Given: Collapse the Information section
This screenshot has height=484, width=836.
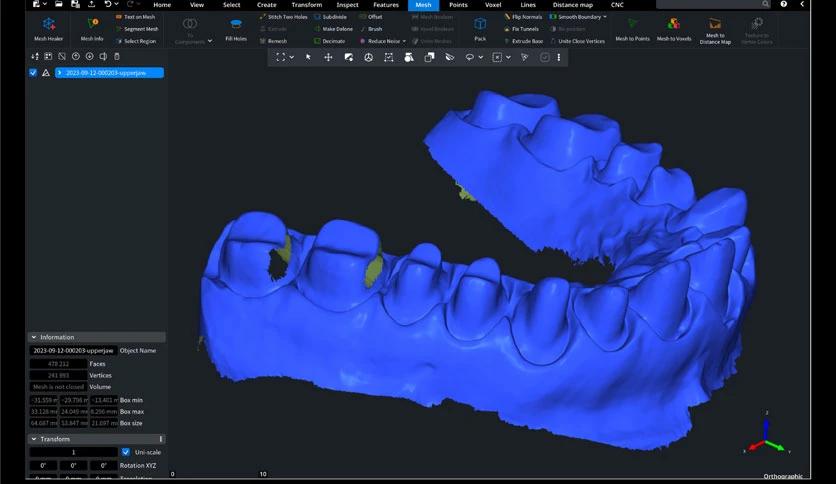Looking at the screenshot, I should [x=34, y=337].
